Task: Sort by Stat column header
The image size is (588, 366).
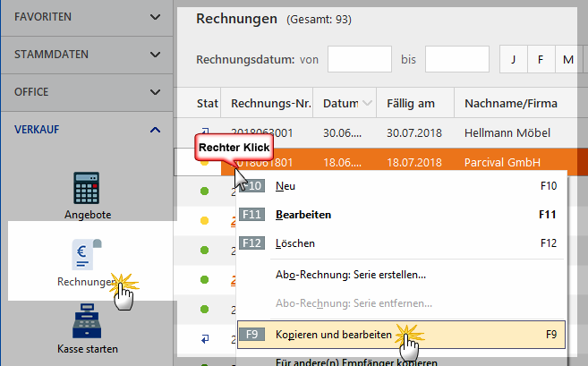Action: coord(199,103)
